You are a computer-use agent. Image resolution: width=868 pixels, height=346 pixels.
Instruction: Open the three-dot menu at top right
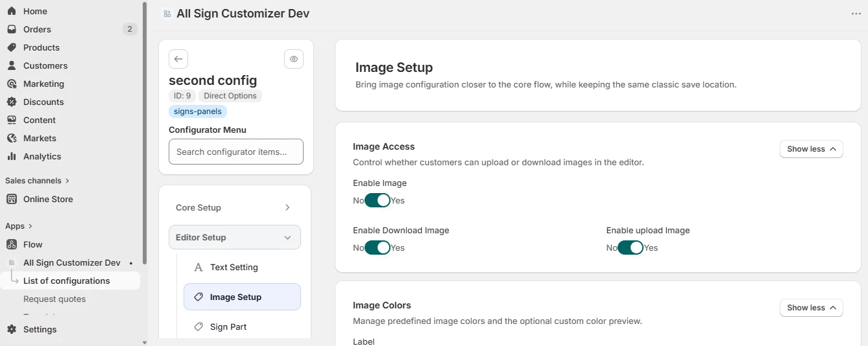click(x=856, y=14)
